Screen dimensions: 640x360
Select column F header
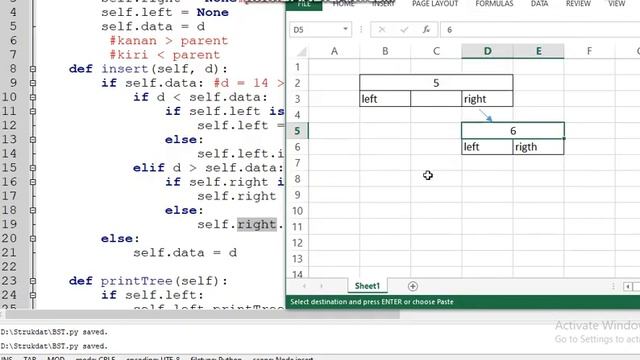(x=589, y=51)
